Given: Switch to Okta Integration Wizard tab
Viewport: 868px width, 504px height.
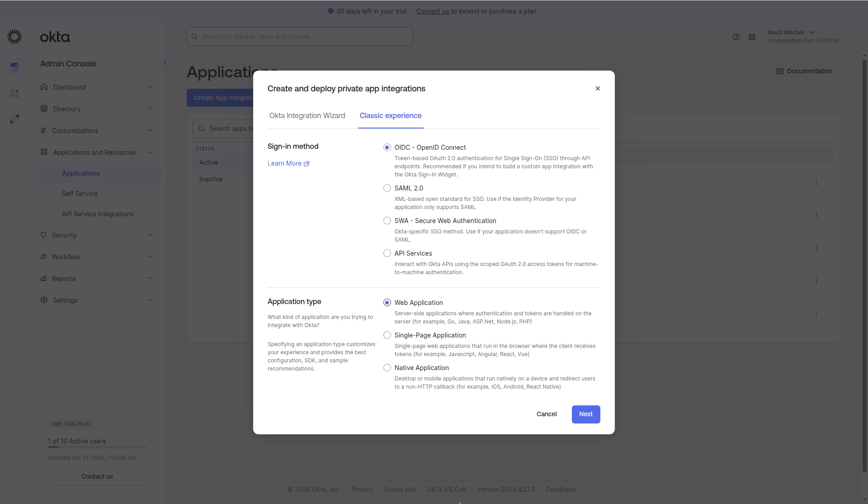Looking at the screenshot, I should [x=307, y=116].
